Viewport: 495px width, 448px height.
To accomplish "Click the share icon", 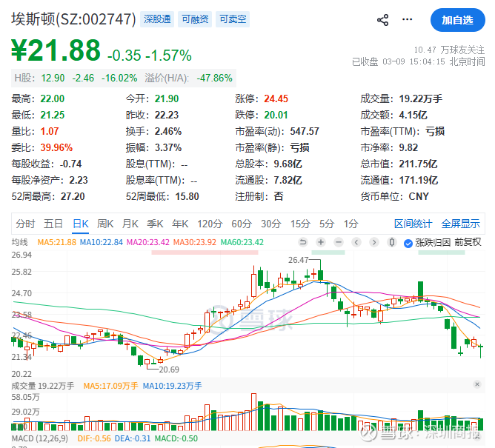I will click(x=382, y=20).
